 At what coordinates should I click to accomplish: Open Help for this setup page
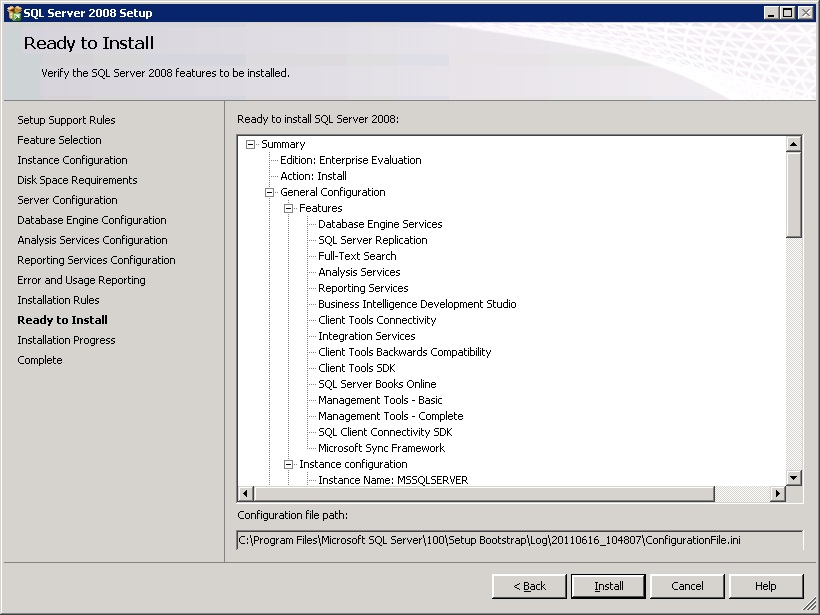(766, 586)
